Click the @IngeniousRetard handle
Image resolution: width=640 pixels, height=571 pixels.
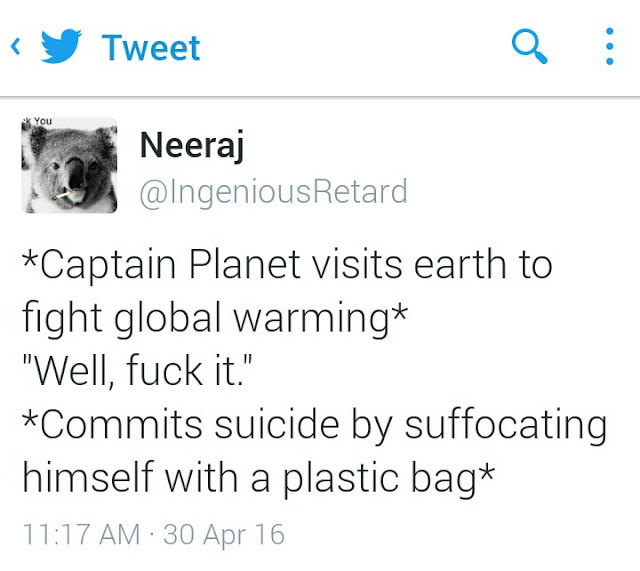[x=273, y=192]
